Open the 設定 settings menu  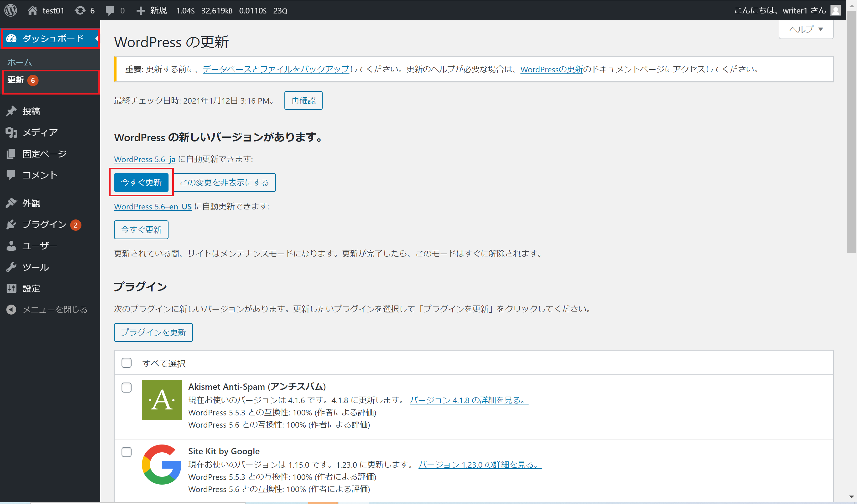(x=31, y=288)
